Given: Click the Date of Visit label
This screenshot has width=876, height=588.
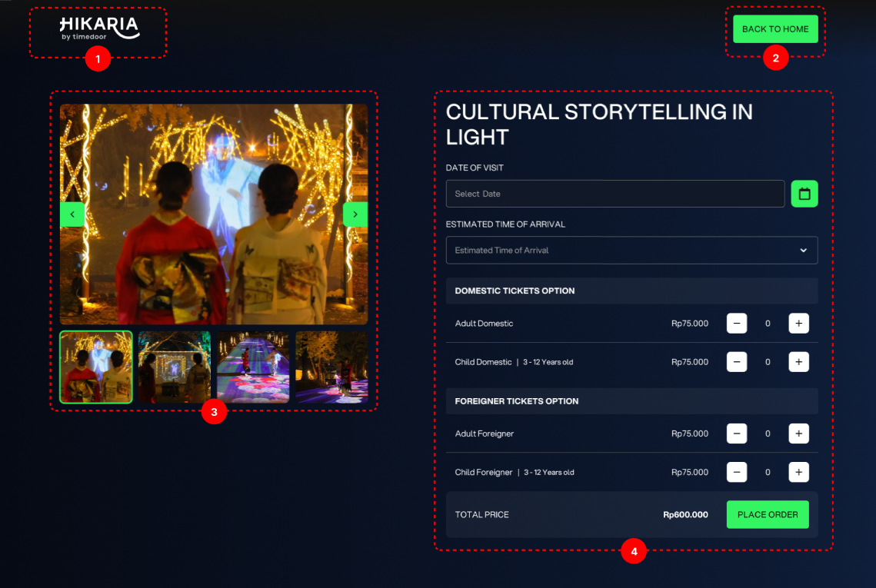Looking at the screenshot, I should [475, 168].
